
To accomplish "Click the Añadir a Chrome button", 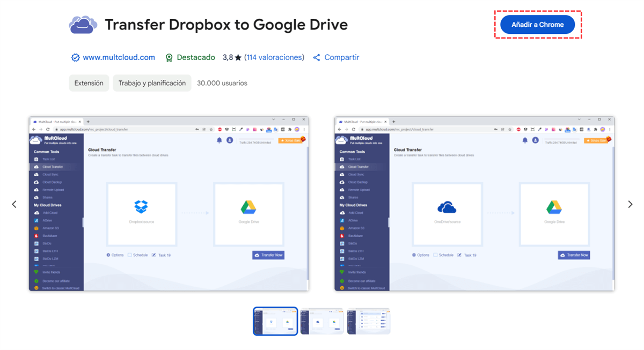I will pyautogui.click(x=537, y=25).
